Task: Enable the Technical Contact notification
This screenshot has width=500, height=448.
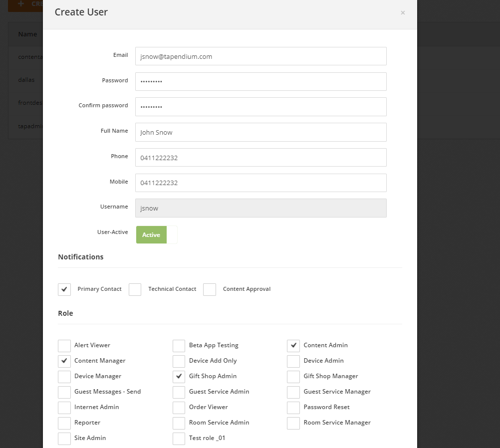Action: (x=135, y=289)
